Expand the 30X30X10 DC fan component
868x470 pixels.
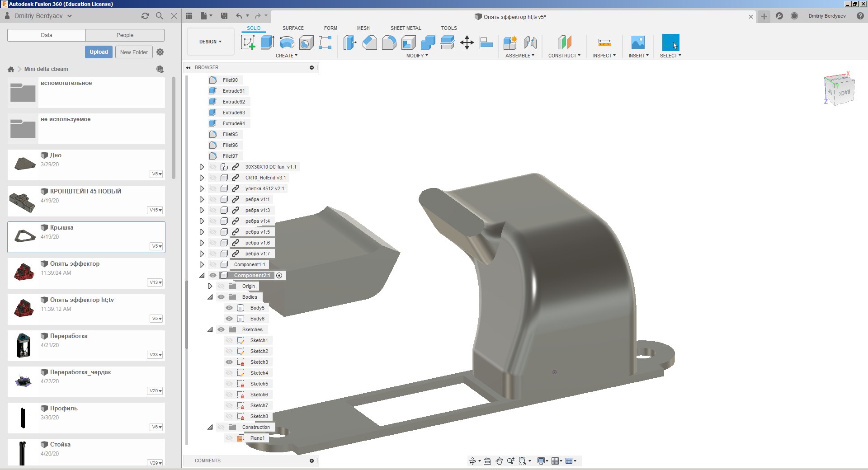202,167
